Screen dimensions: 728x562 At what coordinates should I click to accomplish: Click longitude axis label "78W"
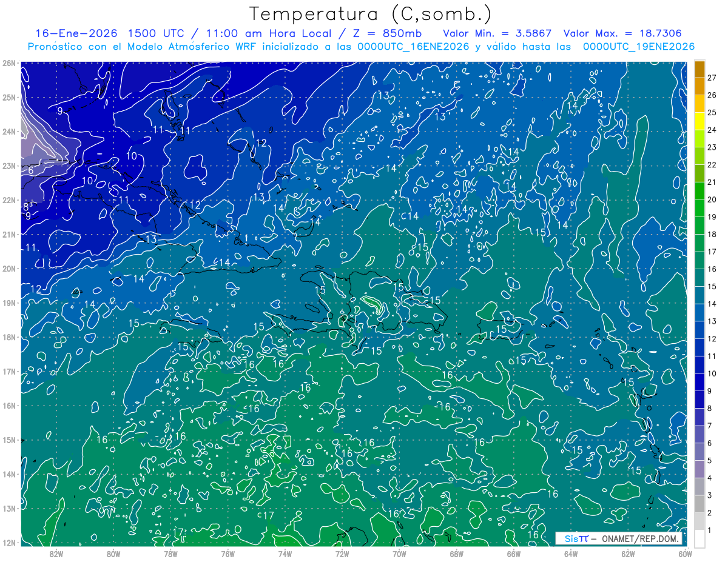pyautogui.click(x=170, y=554)
